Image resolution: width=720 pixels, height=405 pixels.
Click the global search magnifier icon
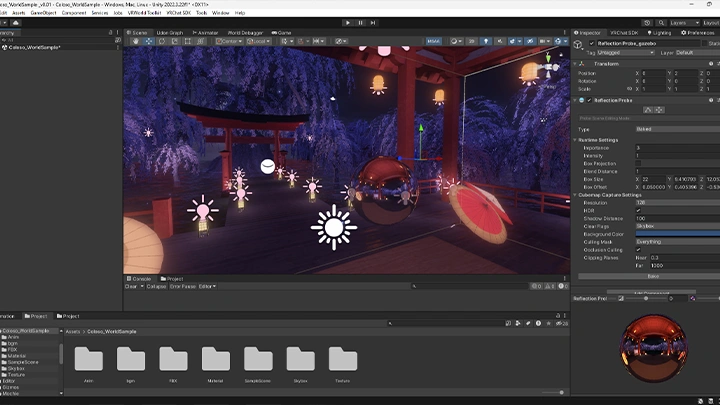click(661, 22)
